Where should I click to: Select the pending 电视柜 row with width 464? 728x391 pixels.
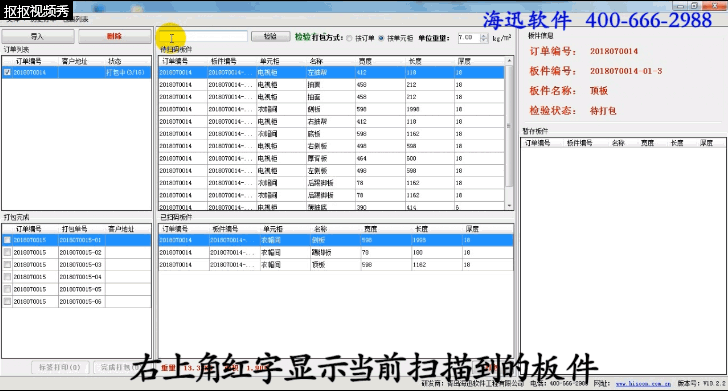coord(332,158)
